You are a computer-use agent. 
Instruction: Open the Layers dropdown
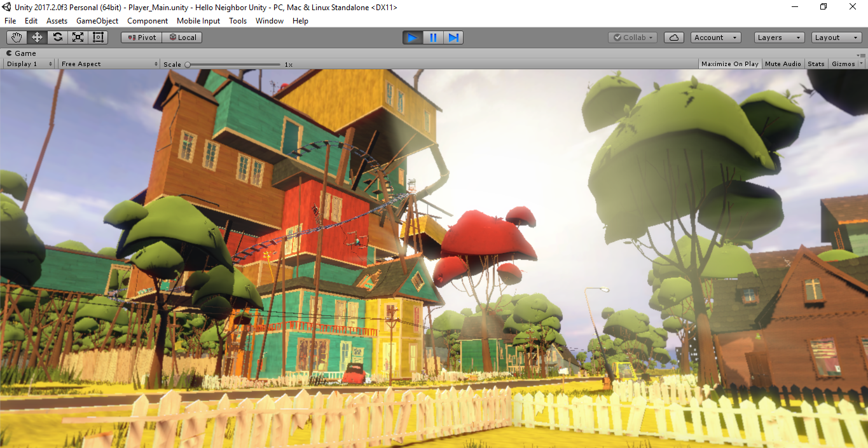point(779,37)
